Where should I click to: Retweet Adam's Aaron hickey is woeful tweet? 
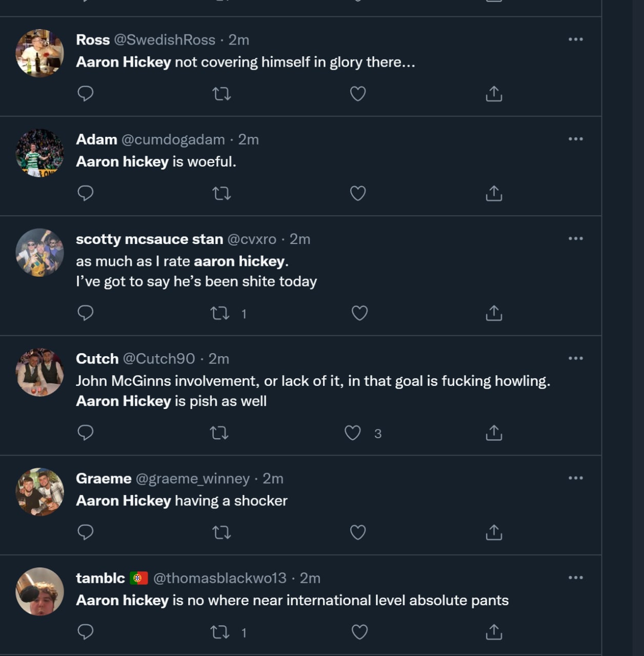pyautogui.click(x=222, y=193)
